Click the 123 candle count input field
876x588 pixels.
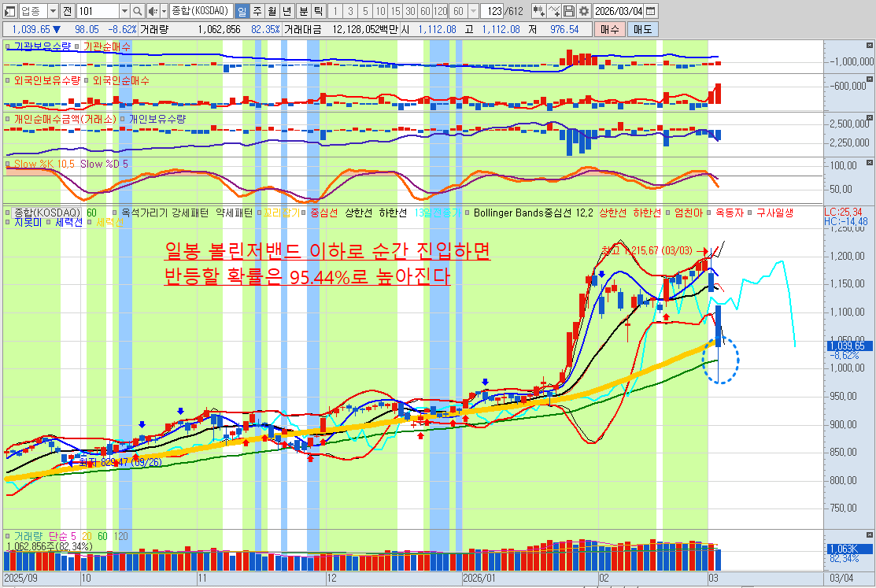493,11
